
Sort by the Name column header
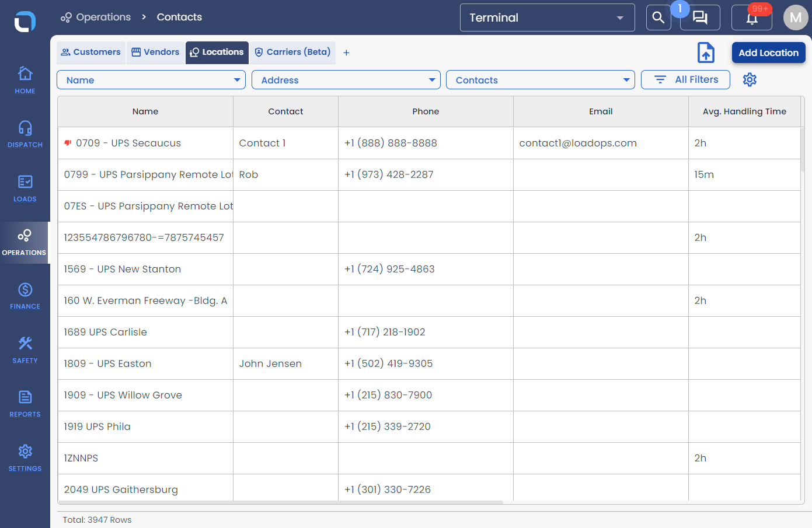pyautogui.click(x=145, y=111)
